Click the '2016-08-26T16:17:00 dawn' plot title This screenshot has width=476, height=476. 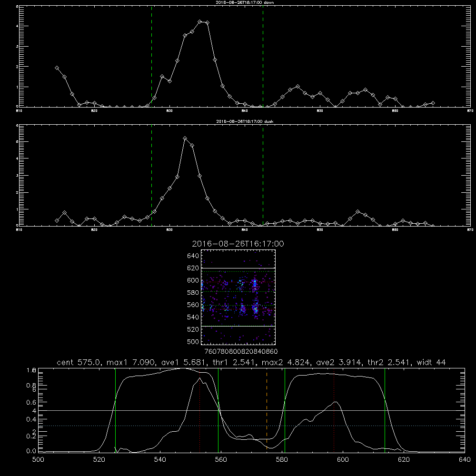pos(245,2)
